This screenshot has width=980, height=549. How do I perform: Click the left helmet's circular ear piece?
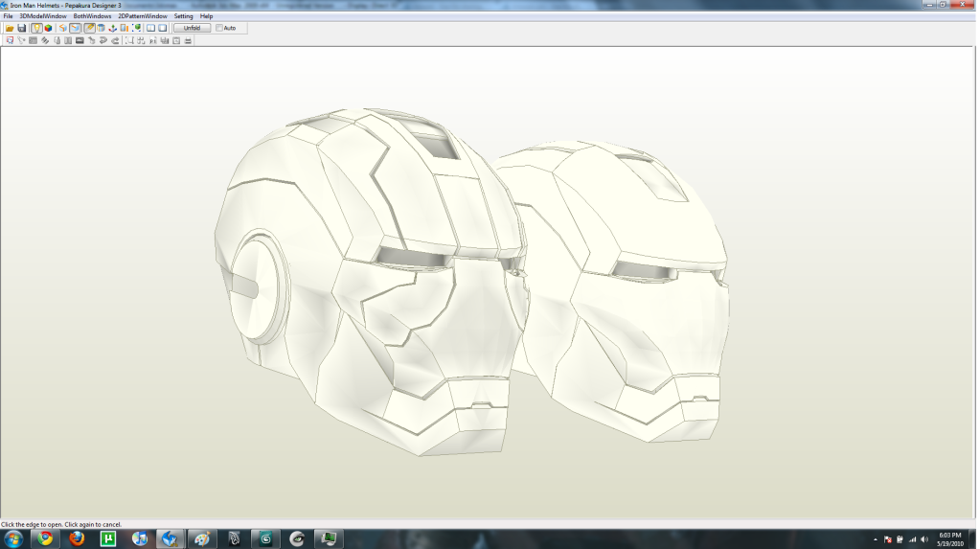(258, 287)
